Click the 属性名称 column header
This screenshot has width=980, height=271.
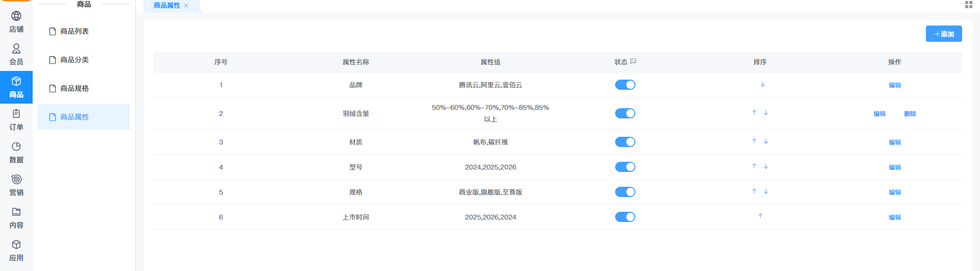355,62
